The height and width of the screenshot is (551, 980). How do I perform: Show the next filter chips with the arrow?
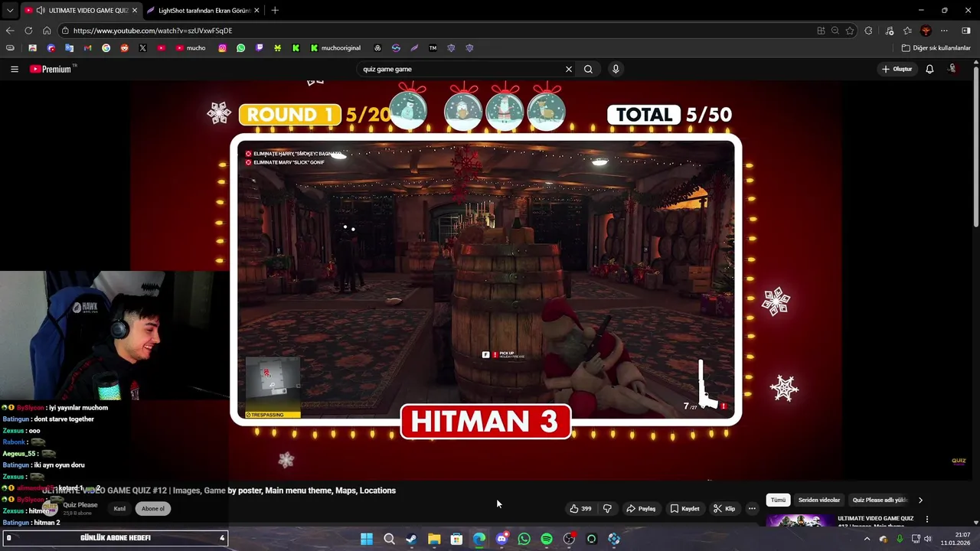point(920,500)
